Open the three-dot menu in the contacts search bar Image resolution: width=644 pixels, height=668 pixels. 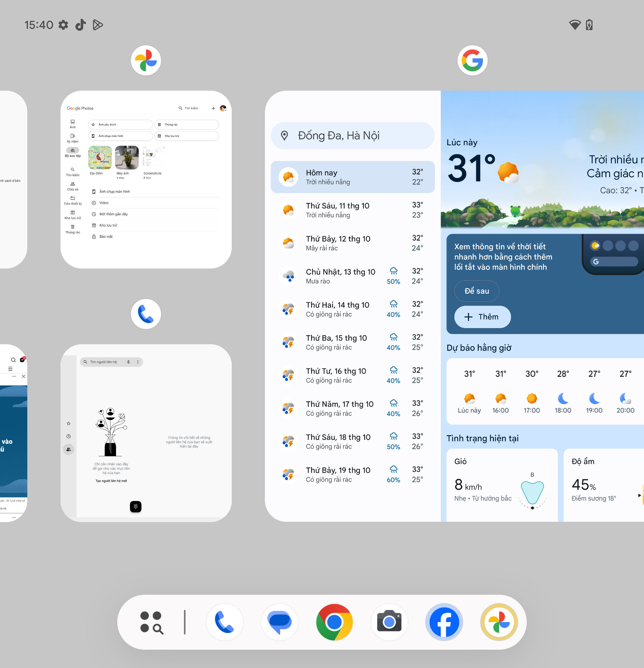(138, 362)
